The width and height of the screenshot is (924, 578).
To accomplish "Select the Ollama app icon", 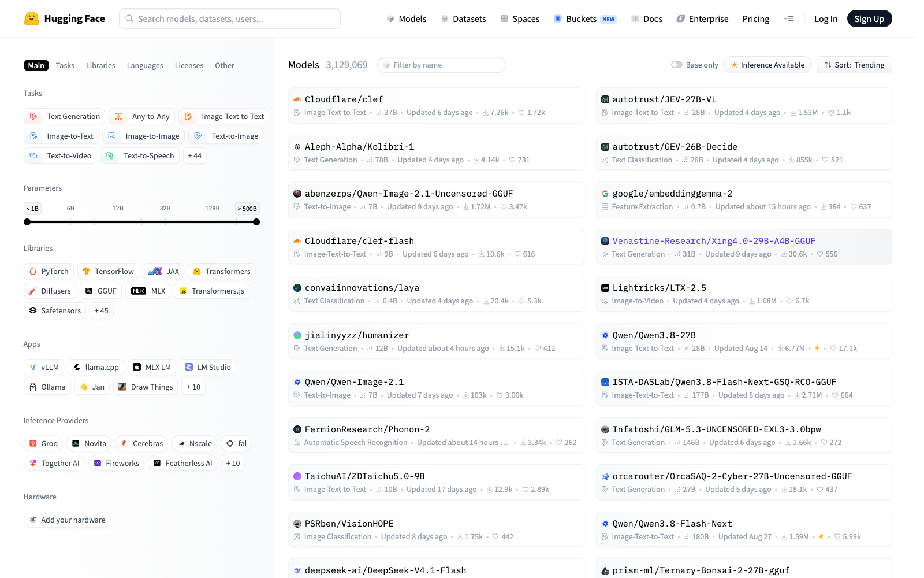I will click(x=33, y=387).
